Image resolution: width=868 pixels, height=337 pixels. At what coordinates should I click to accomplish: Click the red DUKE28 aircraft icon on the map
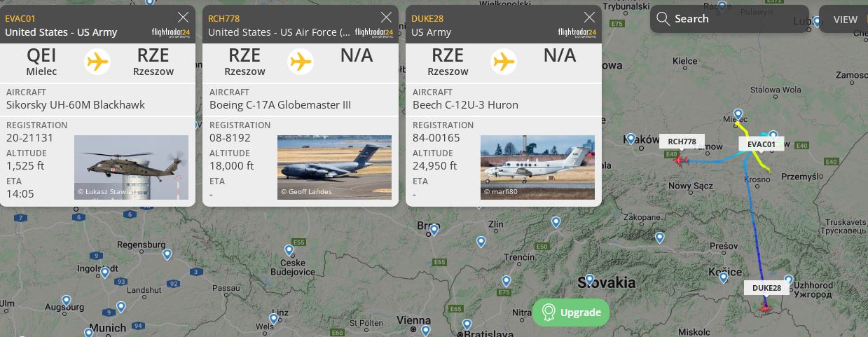pyautogui.click(x=766, y=307)
